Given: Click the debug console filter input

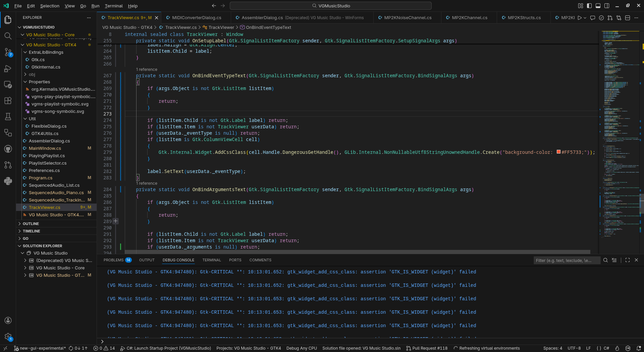Looking at the screenshot, I should 566,260.
